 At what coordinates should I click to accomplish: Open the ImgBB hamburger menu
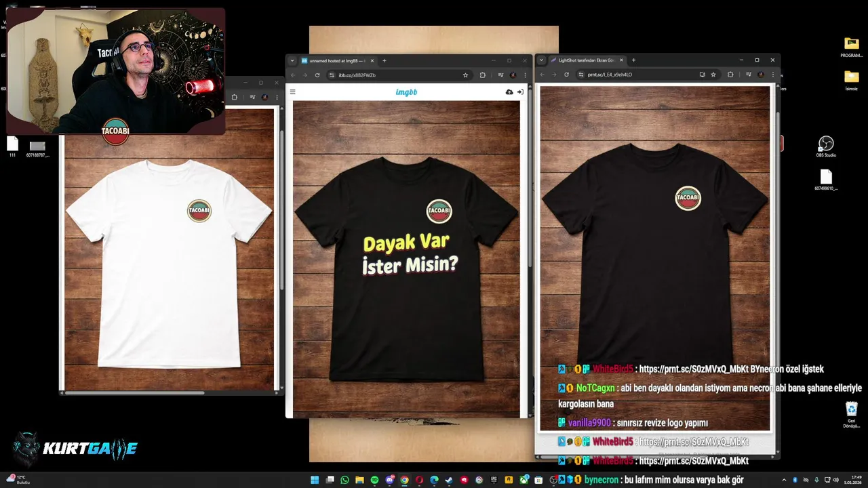coord(293,92)
